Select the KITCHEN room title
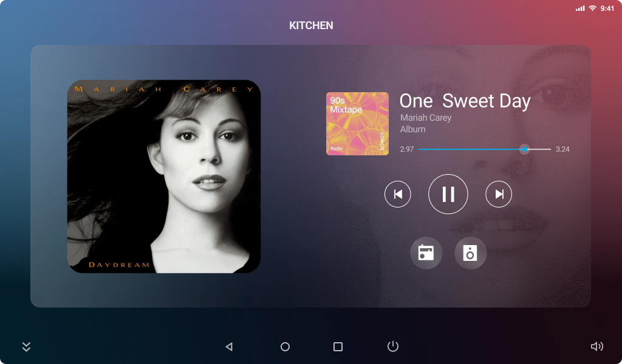The image size is (622, 364). coord(311,25)
